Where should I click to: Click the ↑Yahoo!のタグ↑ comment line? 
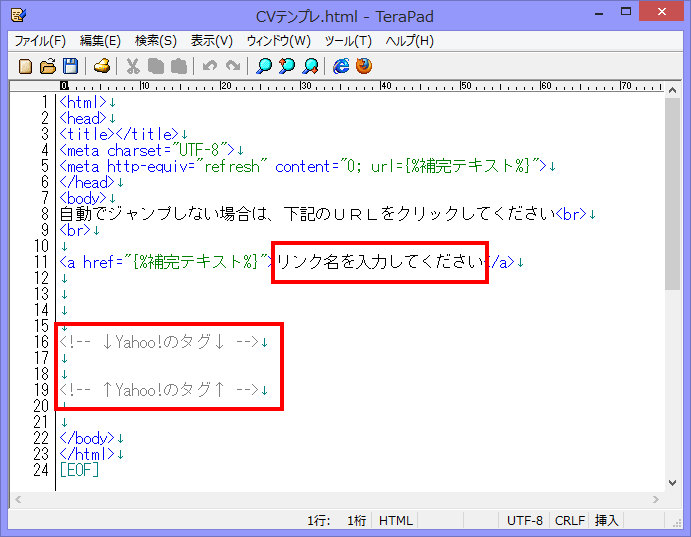(159, 390)
